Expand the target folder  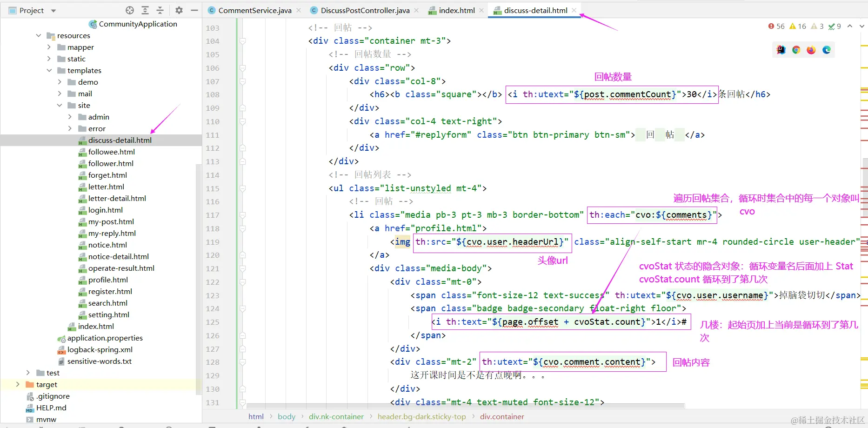tap(18, 384)
